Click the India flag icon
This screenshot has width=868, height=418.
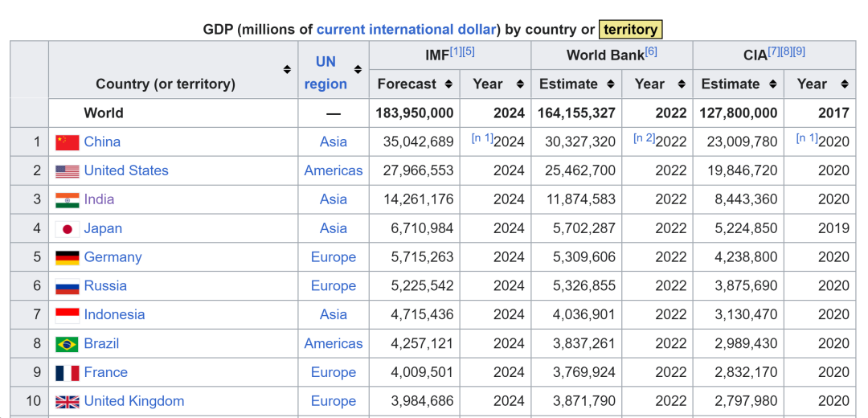coord(68,200)
